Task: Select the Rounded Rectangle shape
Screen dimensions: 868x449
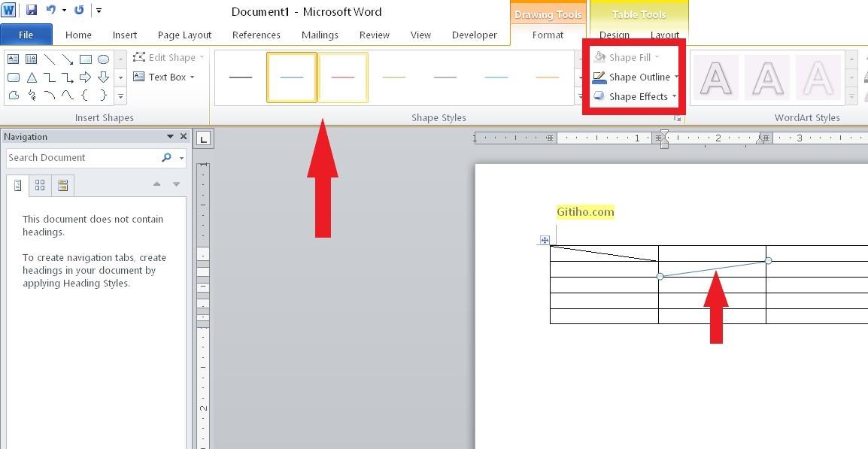Action: pyautogui.click(x=14, y=77)
